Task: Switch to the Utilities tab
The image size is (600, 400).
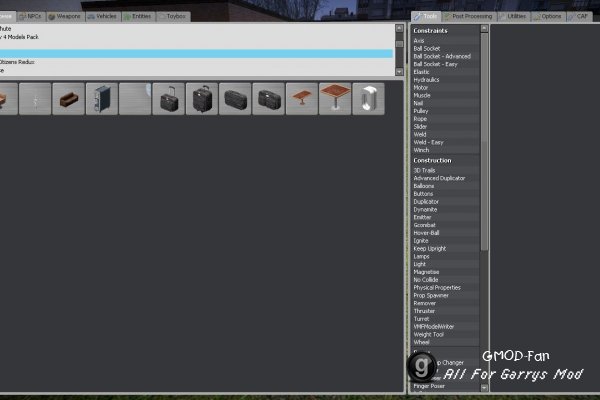Action: pos(514,16)
